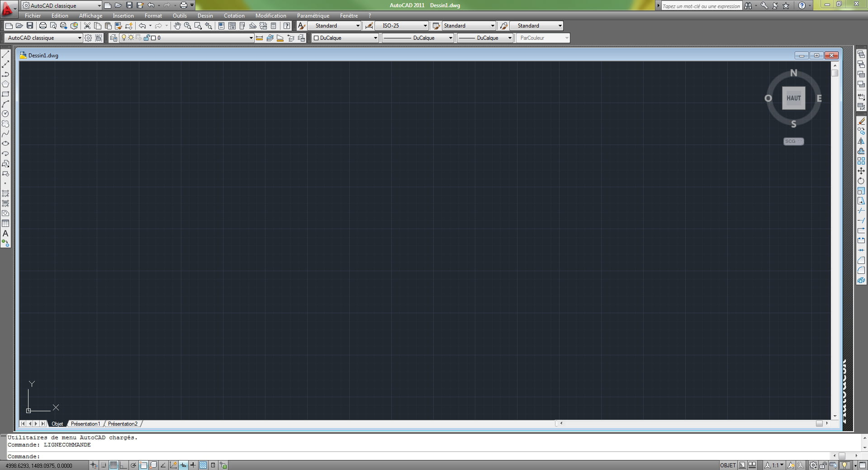
Task: Click the Cut scissors icon
Action: click(x=87, y=26)
